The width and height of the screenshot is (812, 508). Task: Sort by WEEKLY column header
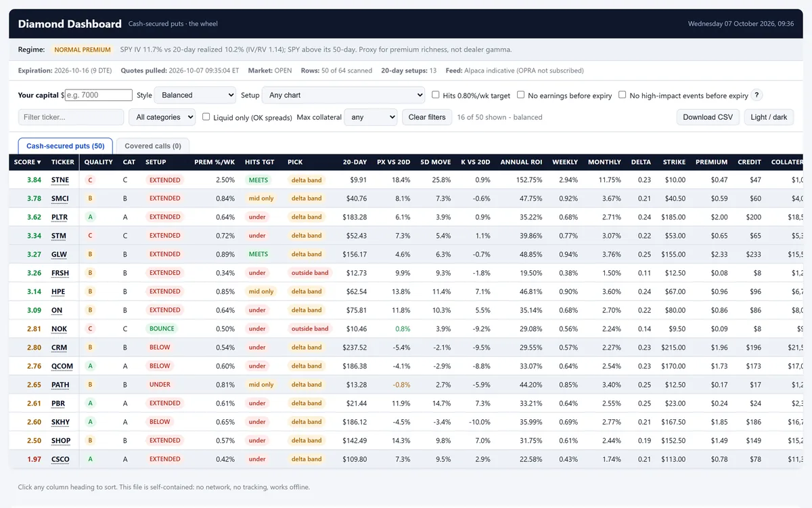tap(565, 162)
